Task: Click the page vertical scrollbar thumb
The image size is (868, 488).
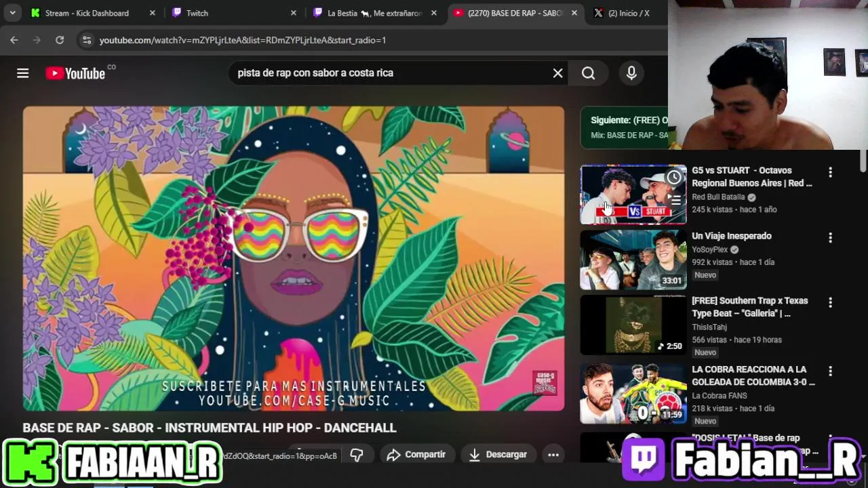Action: pos(863,160)
